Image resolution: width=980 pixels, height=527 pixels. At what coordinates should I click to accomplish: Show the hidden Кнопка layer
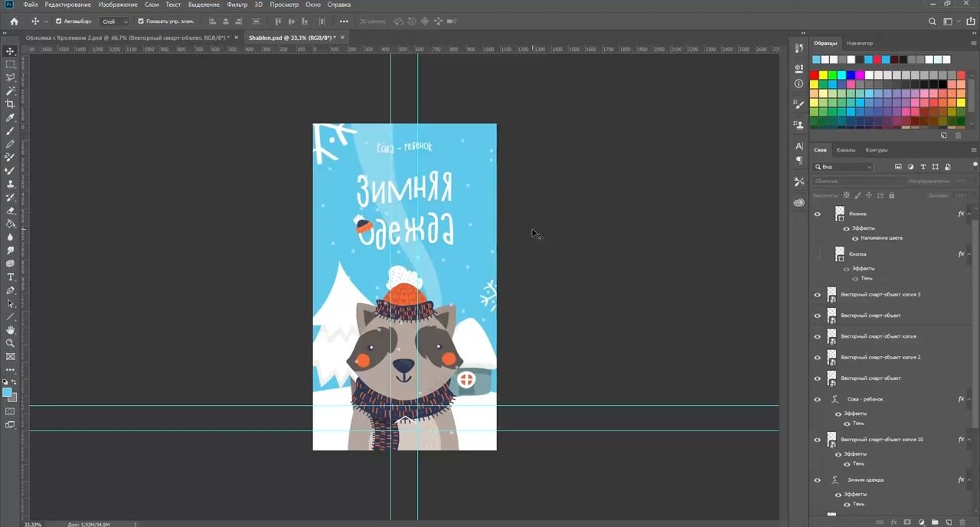click(817, 254)
